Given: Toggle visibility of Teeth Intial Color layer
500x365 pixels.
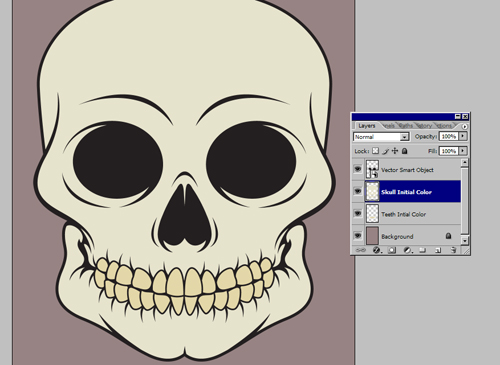Looking at the screenshot, I should click(x=358, y=213).
